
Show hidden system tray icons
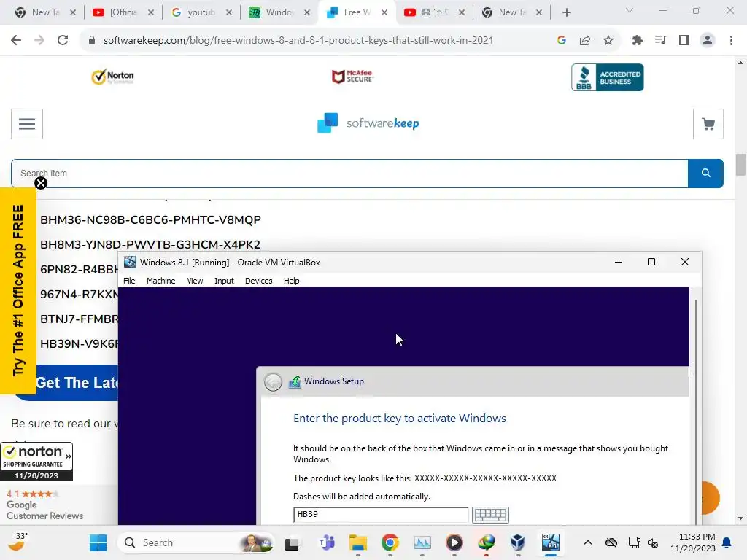coord(588,542)
